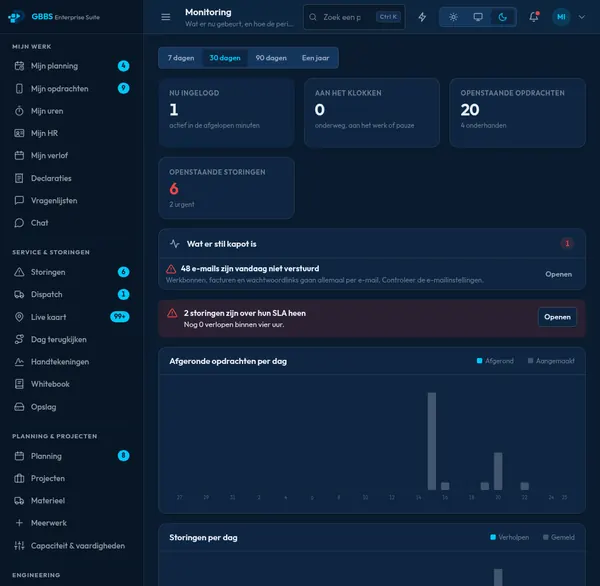Screen dimensions: 600x586
Task: Select system theme monitor toggle
Action: coord(478,17)
